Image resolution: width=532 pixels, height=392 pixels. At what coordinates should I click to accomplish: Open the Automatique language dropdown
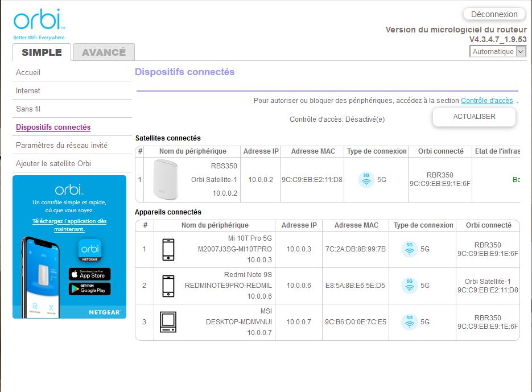tap(498, 51)
